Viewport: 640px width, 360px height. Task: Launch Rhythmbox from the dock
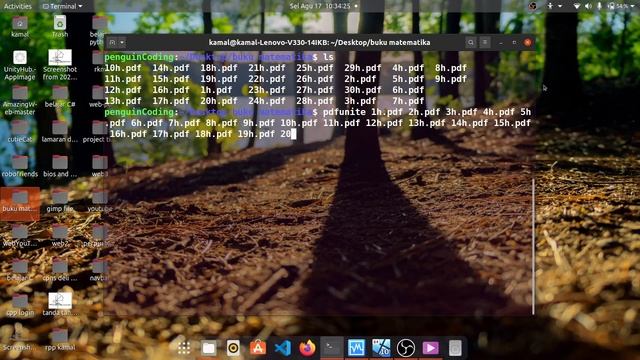tap(233, 348)
